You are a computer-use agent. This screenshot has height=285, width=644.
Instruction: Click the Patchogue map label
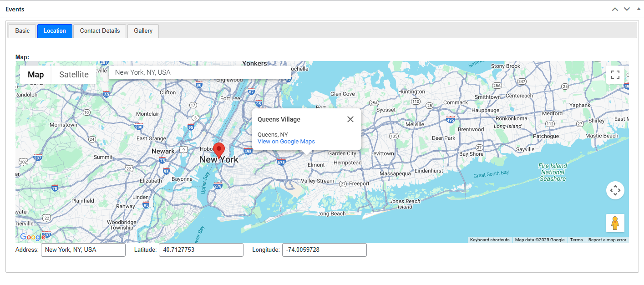pos(546,136)
